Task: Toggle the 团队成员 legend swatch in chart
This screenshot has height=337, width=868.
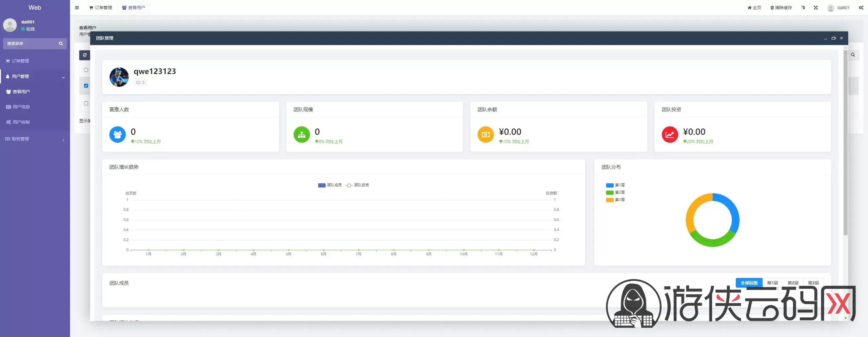Action: tap(322, 185)
